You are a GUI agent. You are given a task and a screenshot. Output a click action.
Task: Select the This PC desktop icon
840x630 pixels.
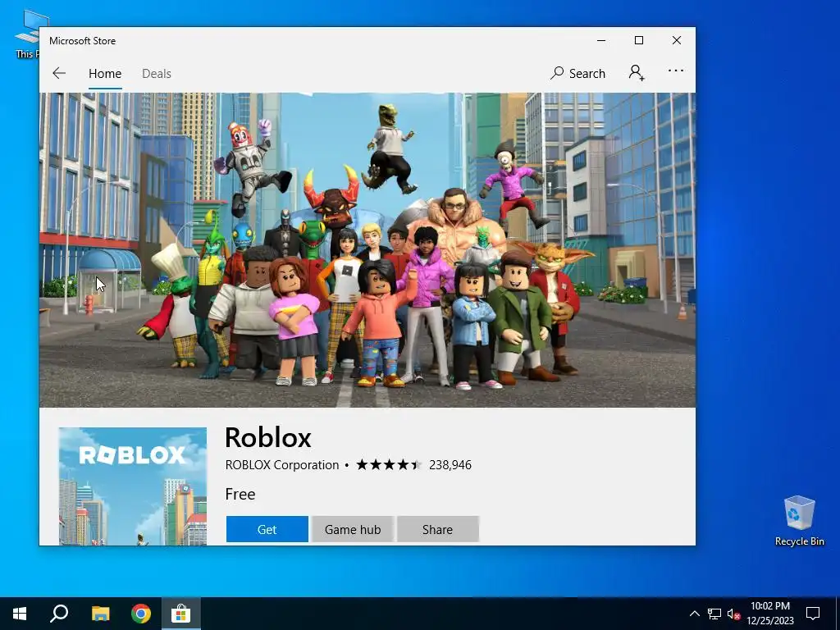coord(27,34)
